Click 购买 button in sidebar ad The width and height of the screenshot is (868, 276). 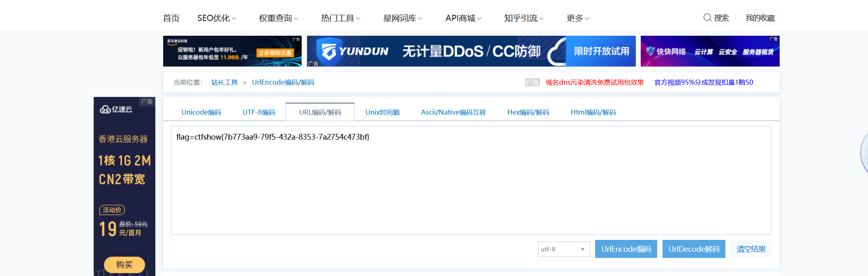tap(125, 264)
